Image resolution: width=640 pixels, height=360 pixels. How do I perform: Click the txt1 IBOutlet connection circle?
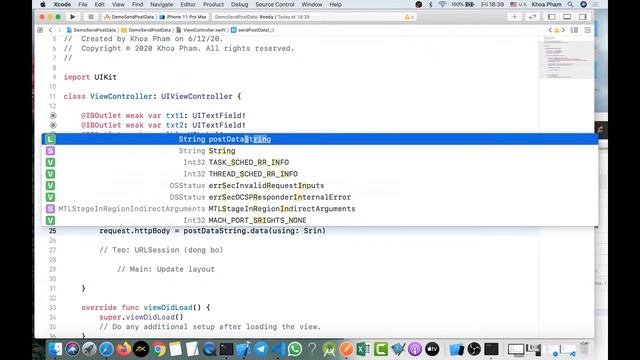(x=53, y=116)
